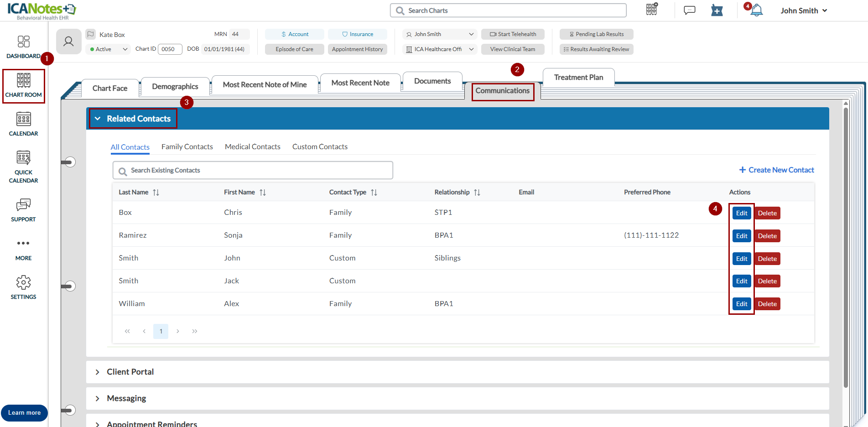Click the Search Charts field
This screenshot has width=868, height=427.
tap(508, 10)
